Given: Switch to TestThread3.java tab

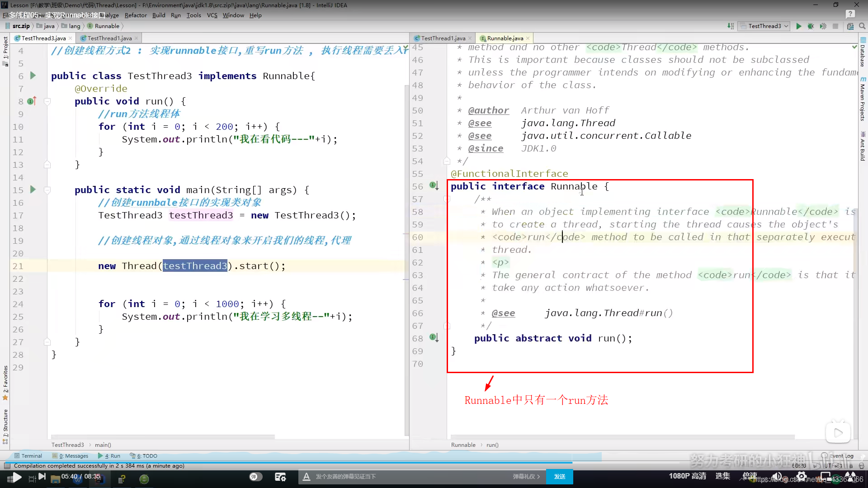Looking at the screenshot, I should [x=43, y=38].
